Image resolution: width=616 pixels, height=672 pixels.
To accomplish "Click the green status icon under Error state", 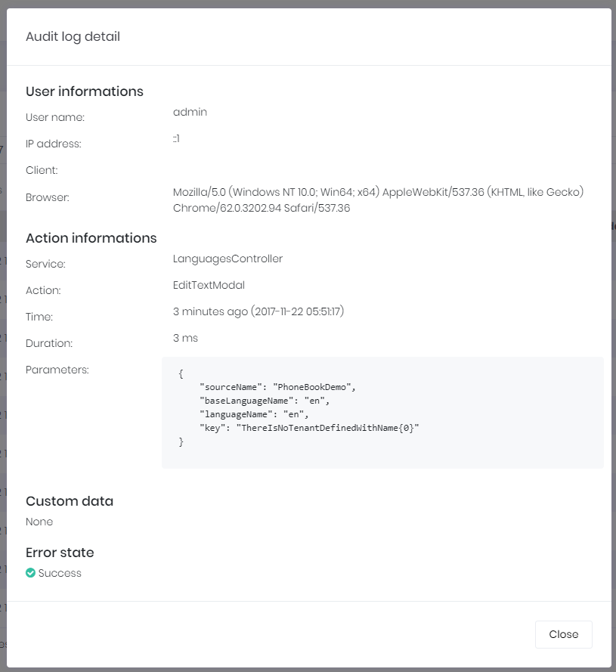I will (x=30, y=572).
